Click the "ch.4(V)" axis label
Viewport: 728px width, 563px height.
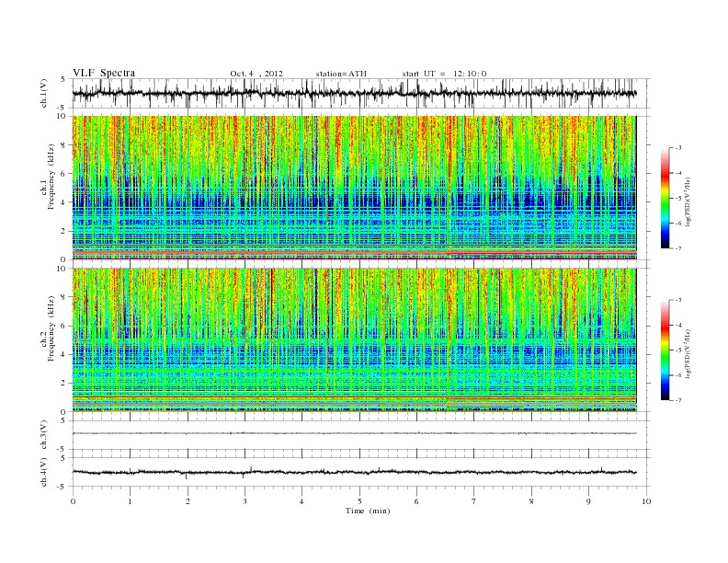click(x=44, y=472)
